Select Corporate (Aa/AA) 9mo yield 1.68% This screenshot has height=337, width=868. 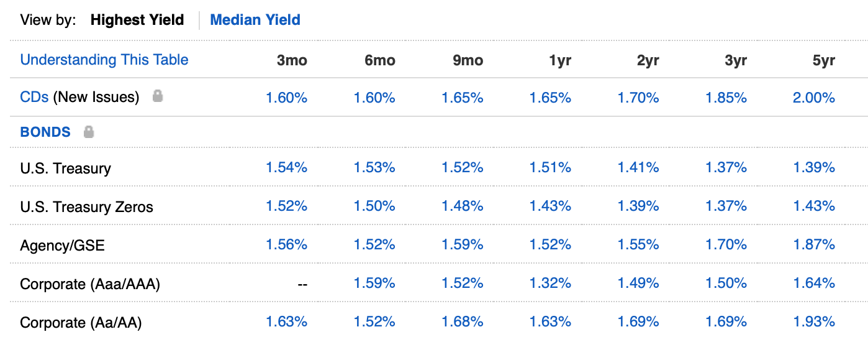(x=463, y=321)
